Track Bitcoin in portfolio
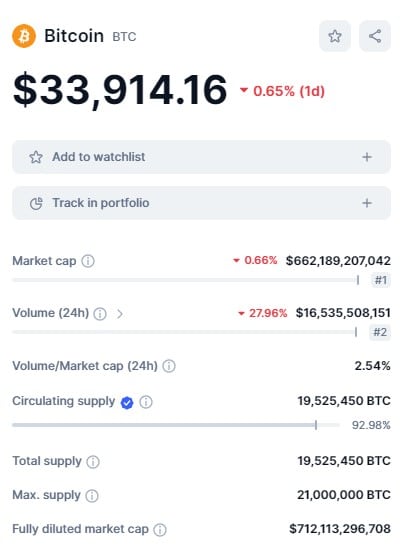The width and height of the screenshot is (412, 554). click(x=201, y=203)
